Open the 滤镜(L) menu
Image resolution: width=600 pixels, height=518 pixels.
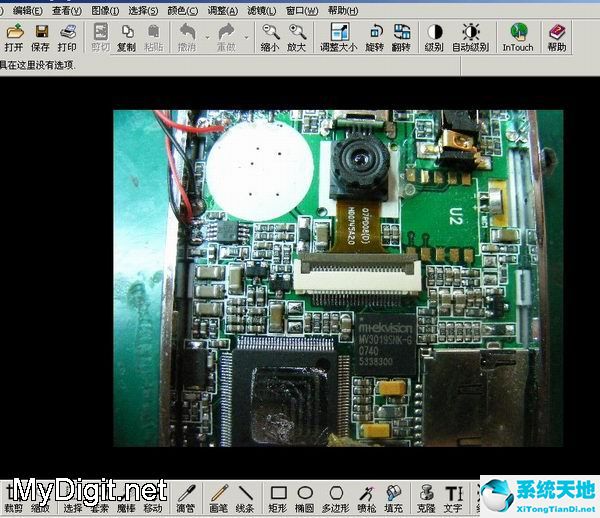pyautogui.click(x=262, y=11)
